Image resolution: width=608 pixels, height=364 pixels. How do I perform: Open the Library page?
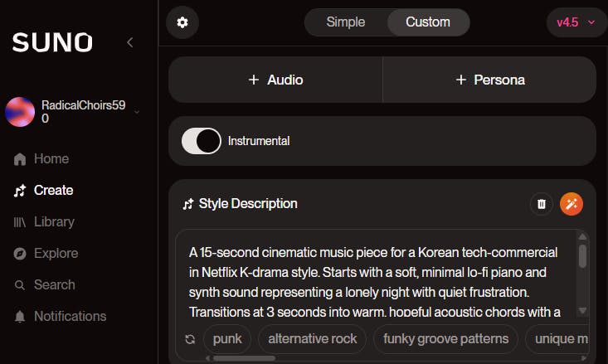click(x=54, y=221)
